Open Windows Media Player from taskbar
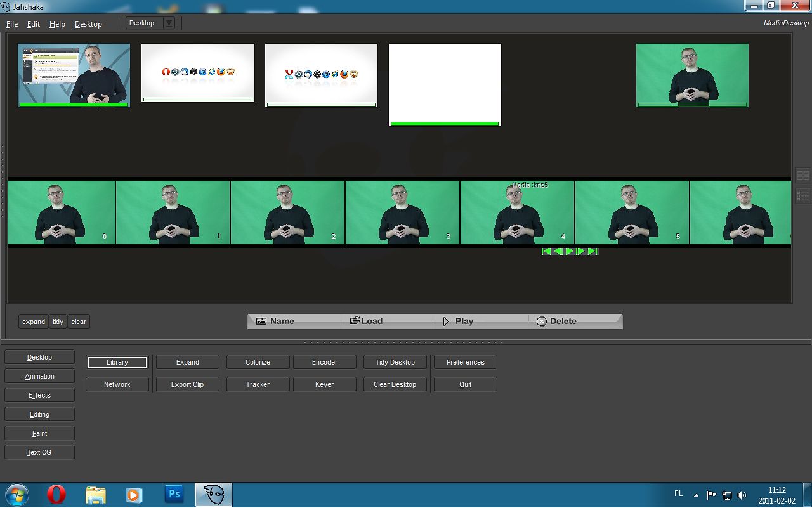812x508 pixels. [134, 495]
